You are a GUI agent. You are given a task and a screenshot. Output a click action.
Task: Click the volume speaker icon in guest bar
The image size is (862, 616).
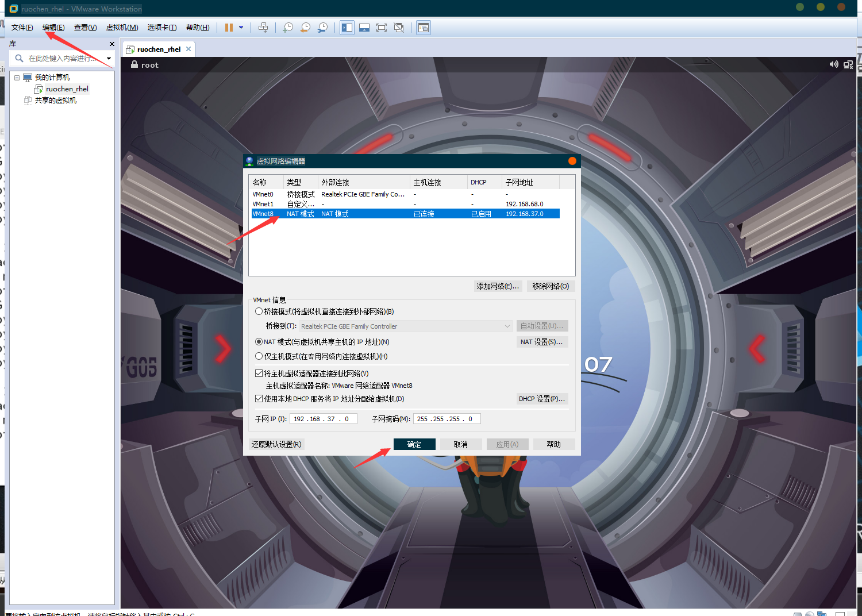[x=834, y=64]
